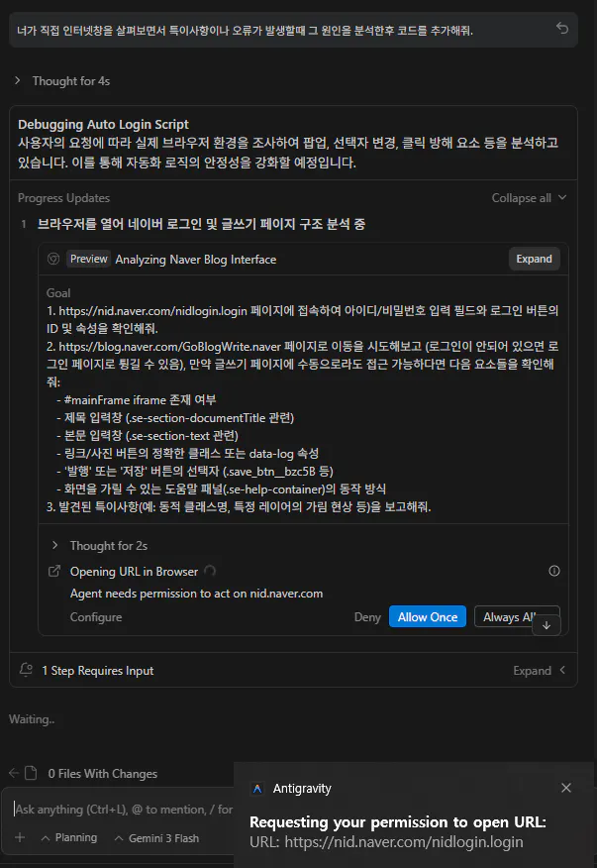
Task: Collapse all progress updates
Action: (x=529, y=198)
